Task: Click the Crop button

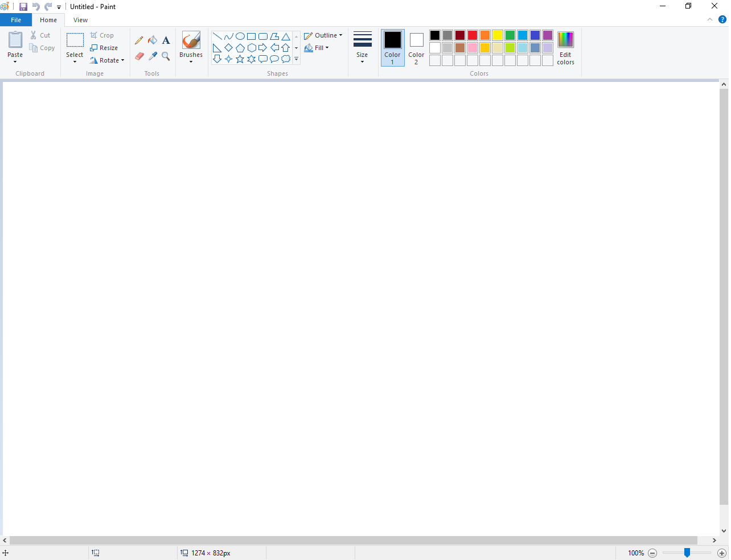Action: pyautogui.click(x=102, y=35)
